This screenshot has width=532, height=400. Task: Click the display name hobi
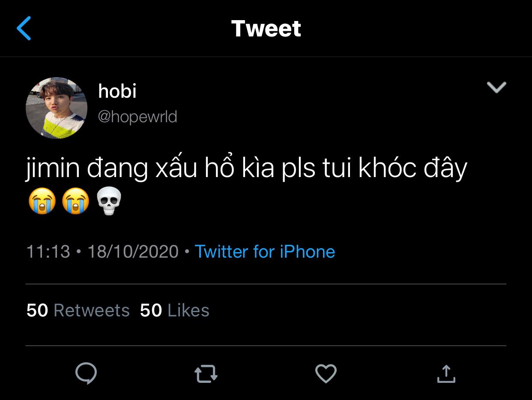point(117,91)
